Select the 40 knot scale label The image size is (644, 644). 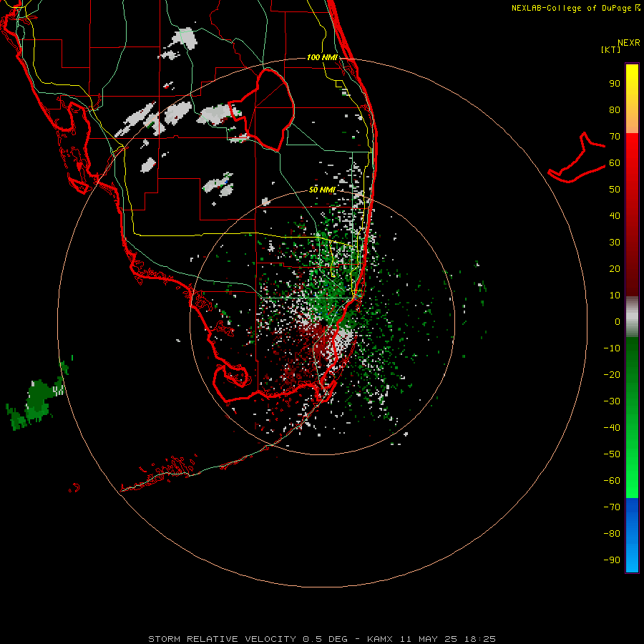coord(615,216)
